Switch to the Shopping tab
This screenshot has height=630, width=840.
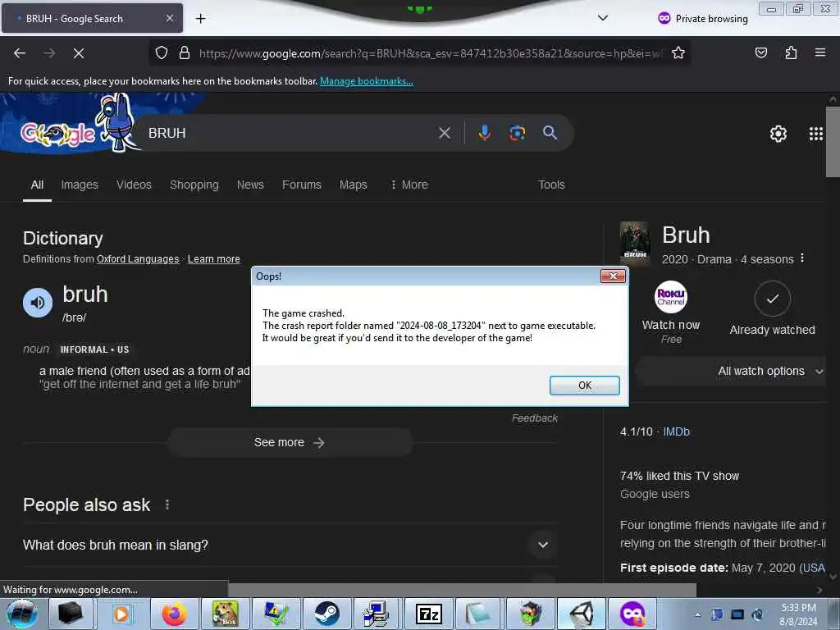[194, 185]
